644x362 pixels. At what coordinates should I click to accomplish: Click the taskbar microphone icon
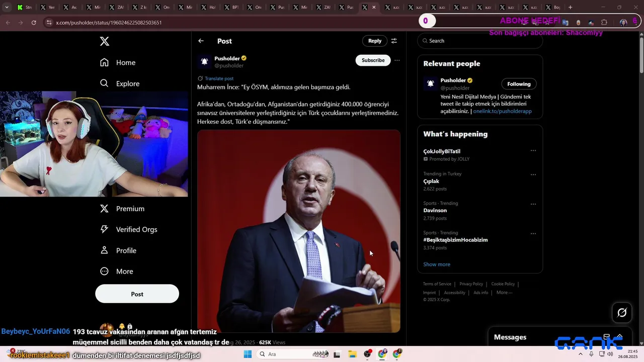pyautogui.click(x=591, y=354)
